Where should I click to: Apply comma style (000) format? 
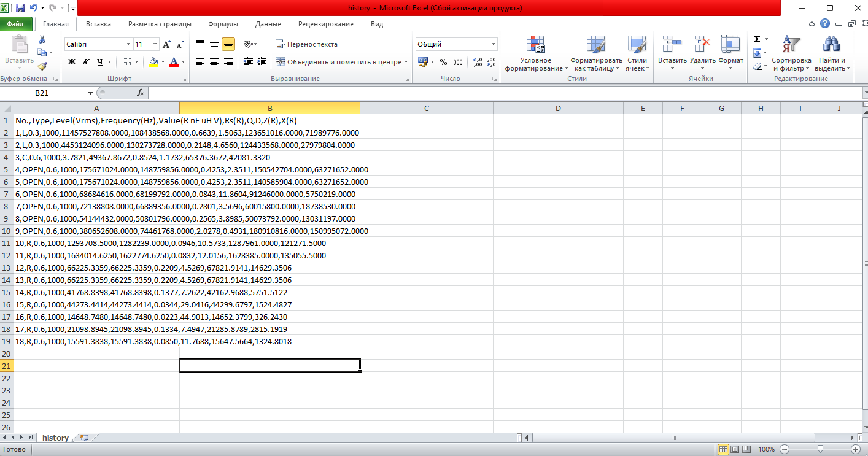pos(459,62)
